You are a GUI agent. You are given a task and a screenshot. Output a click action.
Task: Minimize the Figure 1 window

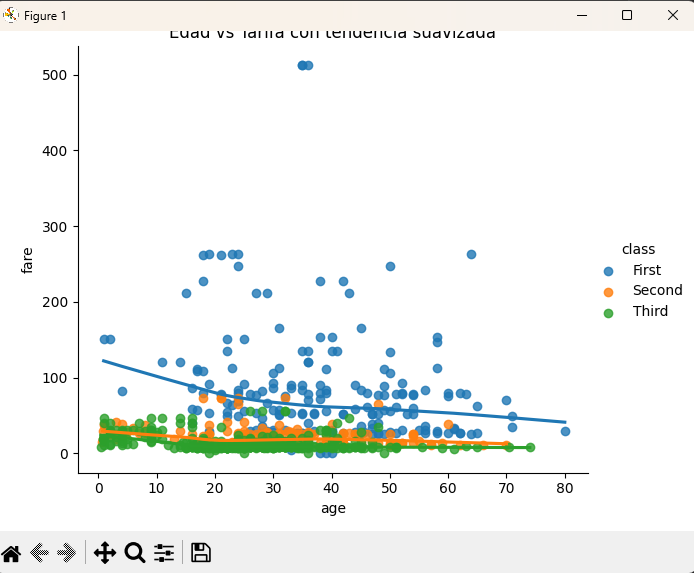click(581, 15)
